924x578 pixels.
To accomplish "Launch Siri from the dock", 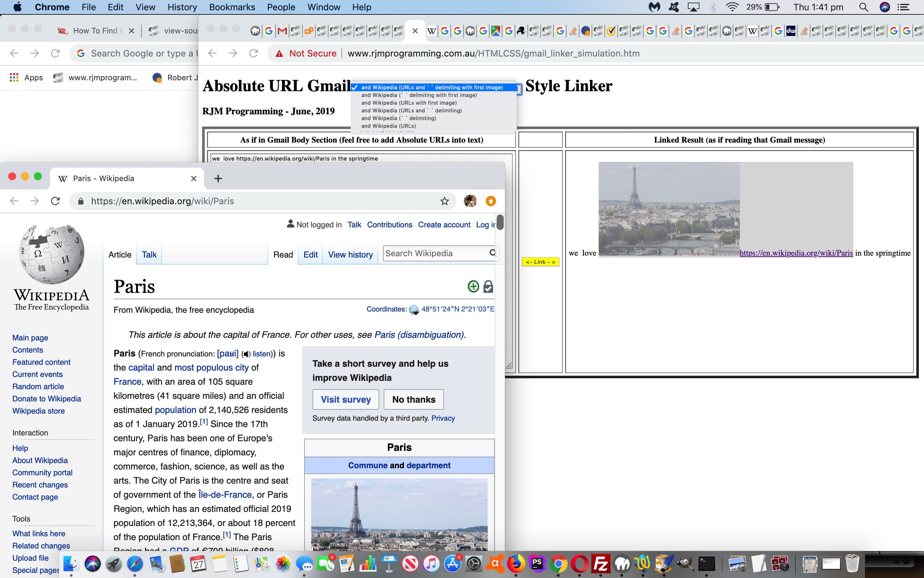I will coord(92,564).
